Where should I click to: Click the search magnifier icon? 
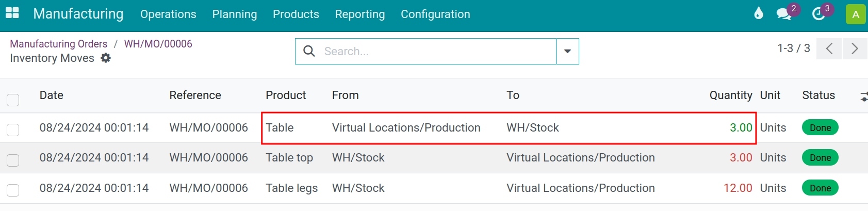(309, 51)
